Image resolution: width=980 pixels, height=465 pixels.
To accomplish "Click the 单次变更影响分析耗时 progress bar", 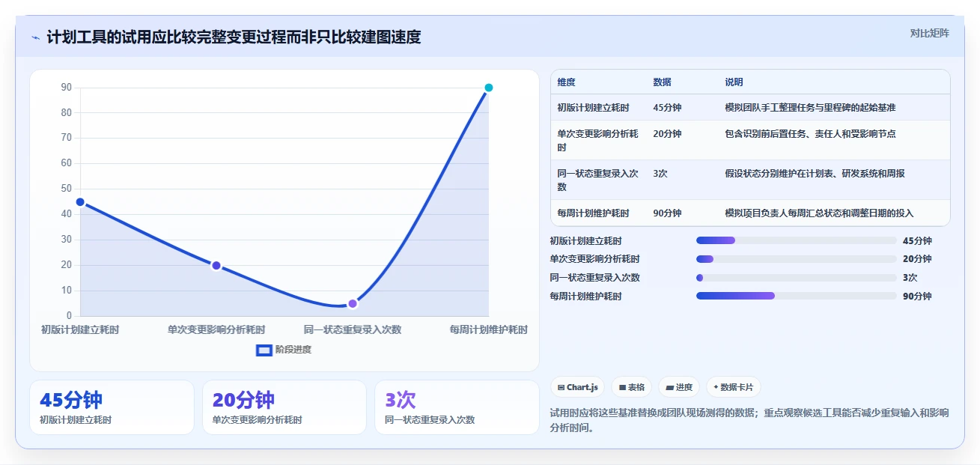I will pyautogui.click(x=797, y=259).
